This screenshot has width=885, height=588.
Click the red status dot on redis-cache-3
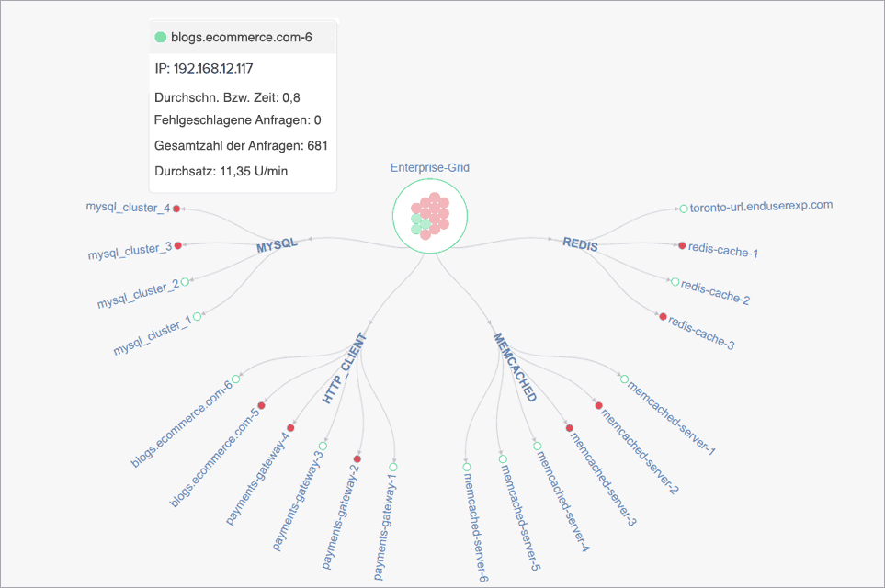coord(662,316)
